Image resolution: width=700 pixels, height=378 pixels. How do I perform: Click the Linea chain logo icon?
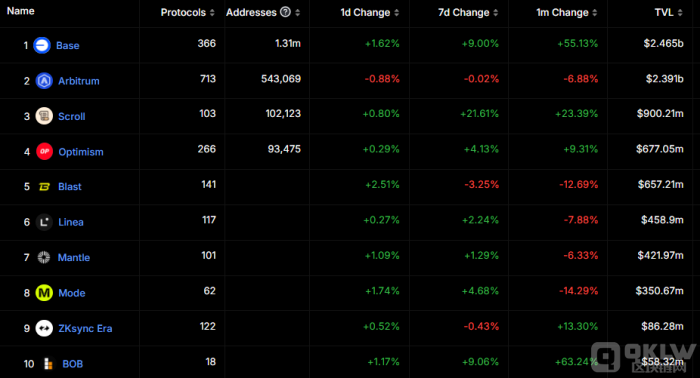(44, 222)
